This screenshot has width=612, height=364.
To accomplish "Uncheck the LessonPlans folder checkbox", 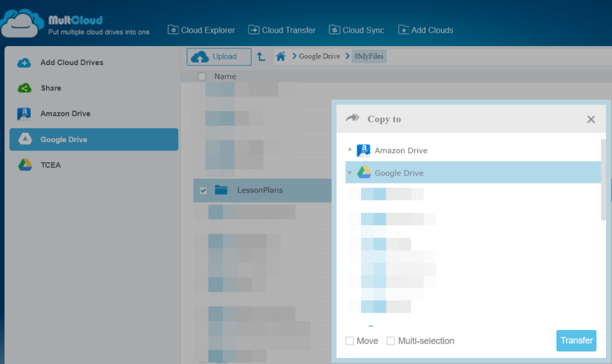I will click(203, 191).
